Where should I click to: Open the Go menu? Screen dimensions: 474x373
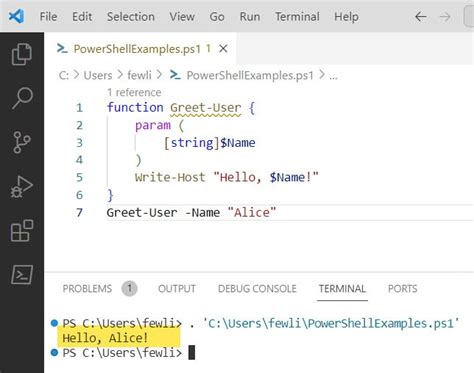coord(217,16)
